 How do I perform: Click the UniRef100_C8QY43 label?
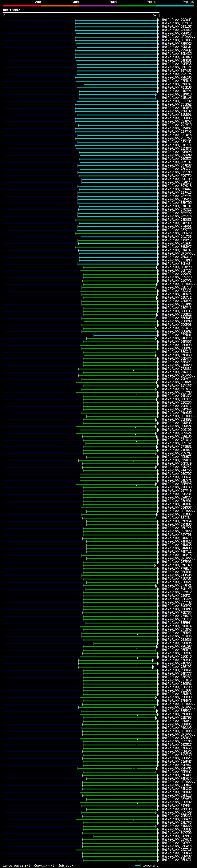pos(177,308)
